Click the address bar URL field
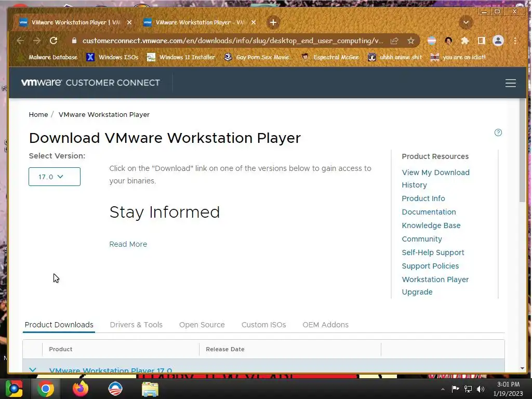 click(233, 41)
